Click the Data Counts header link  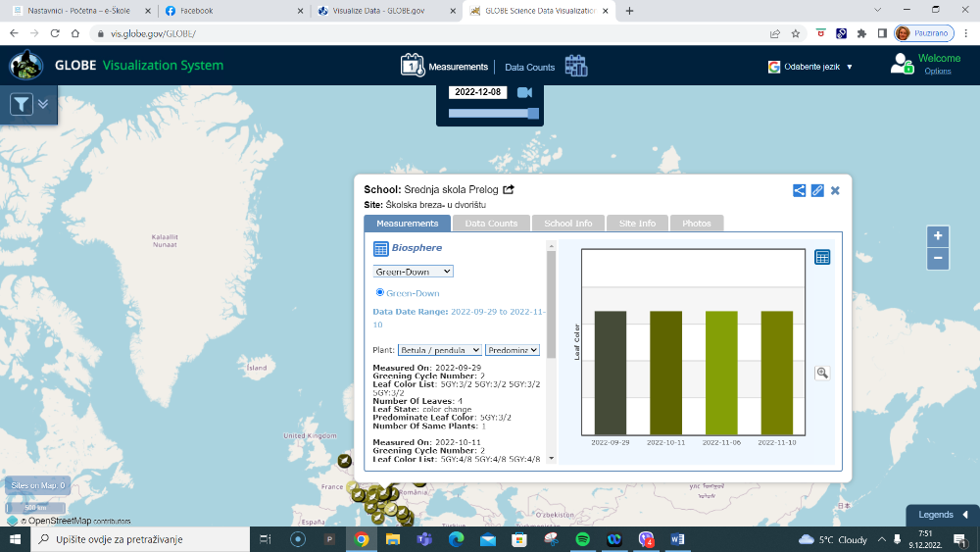[529, 68]
